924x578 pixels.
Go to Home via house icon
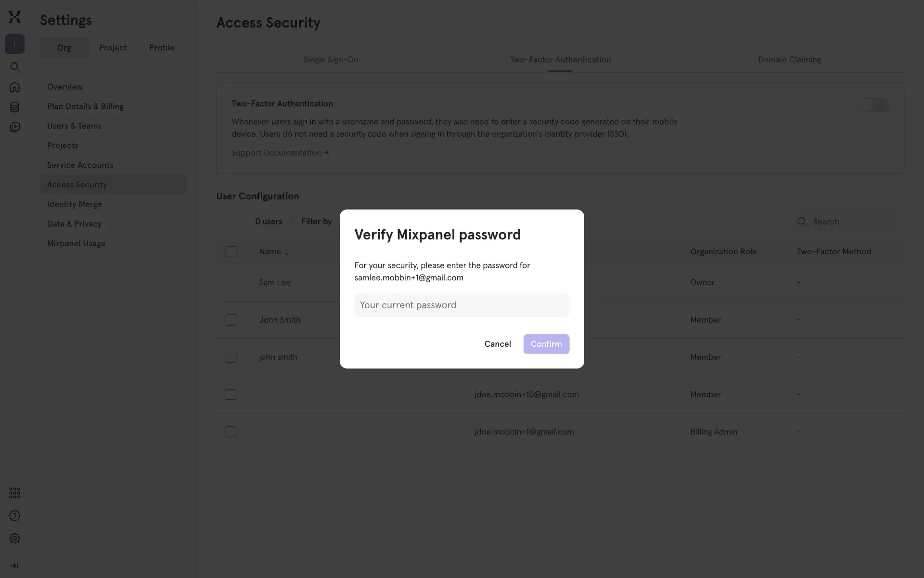(x=14, y=87)
